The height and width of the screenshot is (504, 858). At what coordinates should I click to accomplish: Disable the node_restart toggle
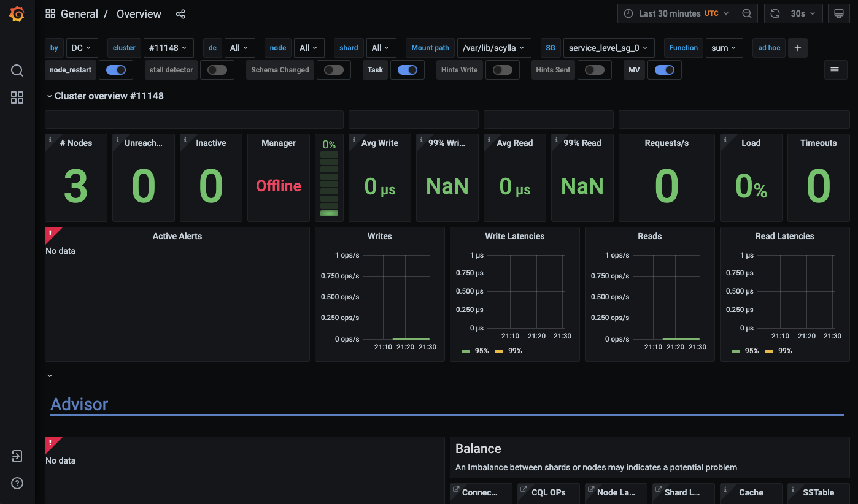(x=116, y=70)
